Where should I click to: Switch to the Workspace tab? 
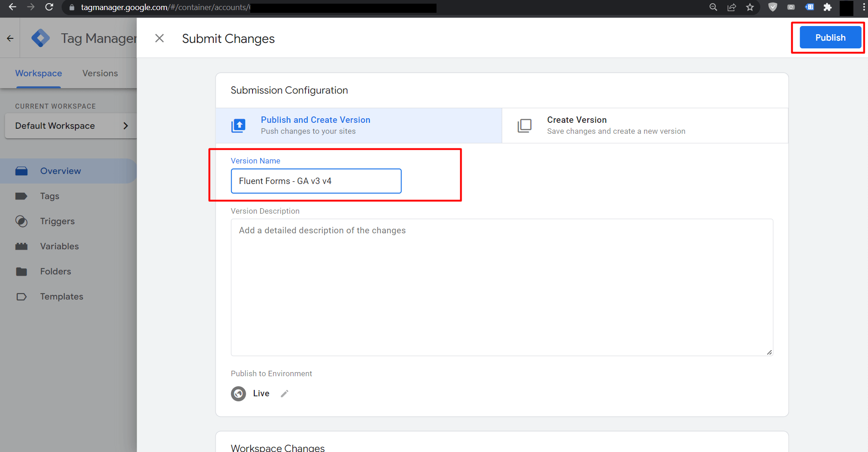click(38, 74)
